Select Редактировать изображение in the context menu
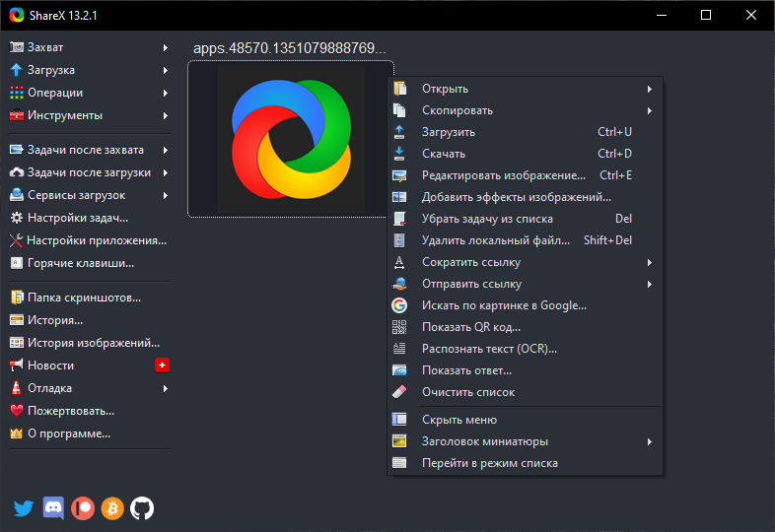The width and height of the screenshot is (775, 532). (x=525, y=175)
